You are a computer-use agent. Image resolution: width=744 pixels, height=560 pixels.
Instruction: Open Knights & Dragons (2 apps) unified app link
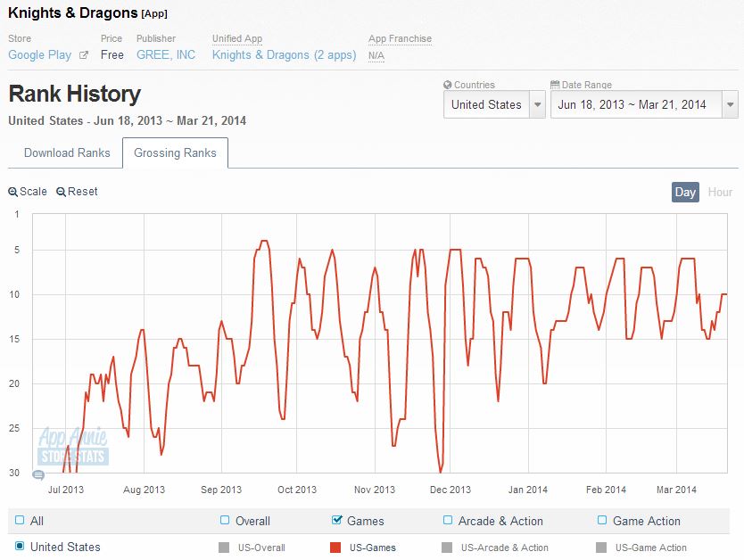tap(284, 55)
